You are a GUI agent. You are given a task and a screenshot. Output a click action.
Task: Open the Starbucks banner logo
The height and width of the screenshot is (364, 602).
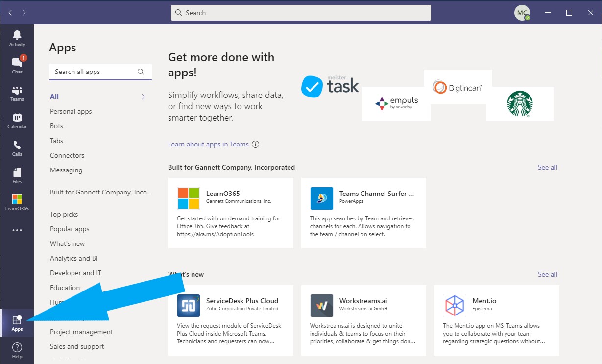pos(520,104)
